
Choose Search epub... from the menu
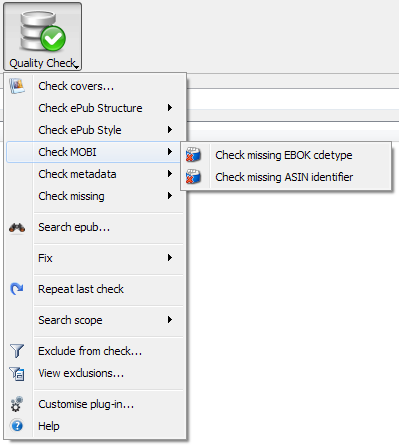tap(95, 227)
